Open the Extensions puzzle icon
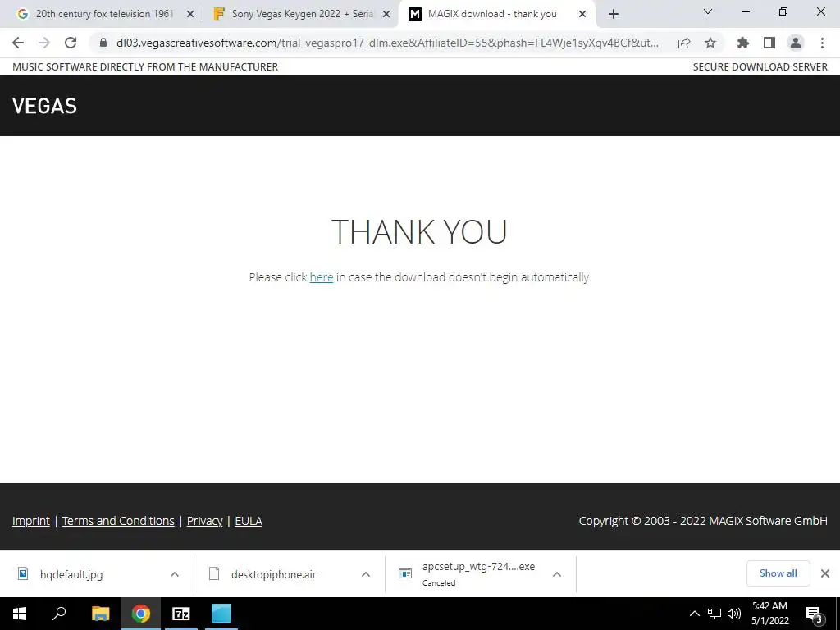This screenshot has height=630, width=840. (743, 43)
